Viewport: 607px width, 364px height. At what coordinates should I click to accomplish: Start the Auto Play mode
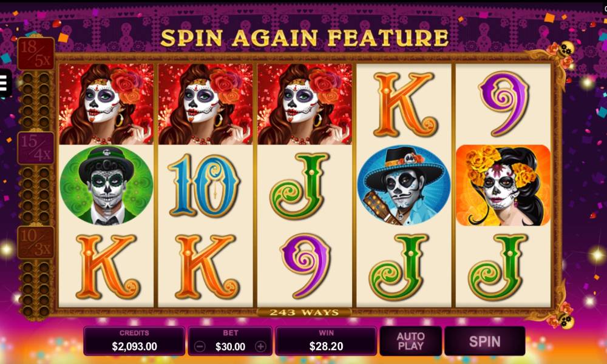pyautogui.click(x=411, y=341)
